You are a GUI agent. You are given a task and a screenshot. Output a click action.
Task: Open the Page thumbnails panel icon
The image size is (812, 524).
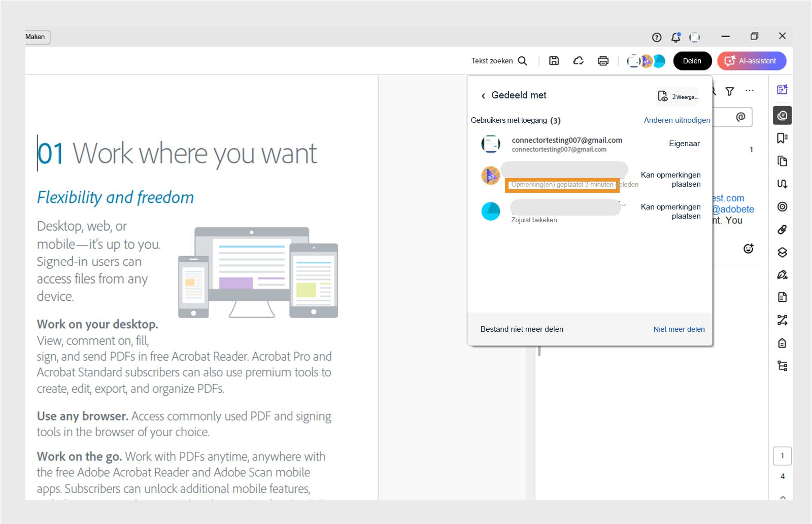click(782, 161)
